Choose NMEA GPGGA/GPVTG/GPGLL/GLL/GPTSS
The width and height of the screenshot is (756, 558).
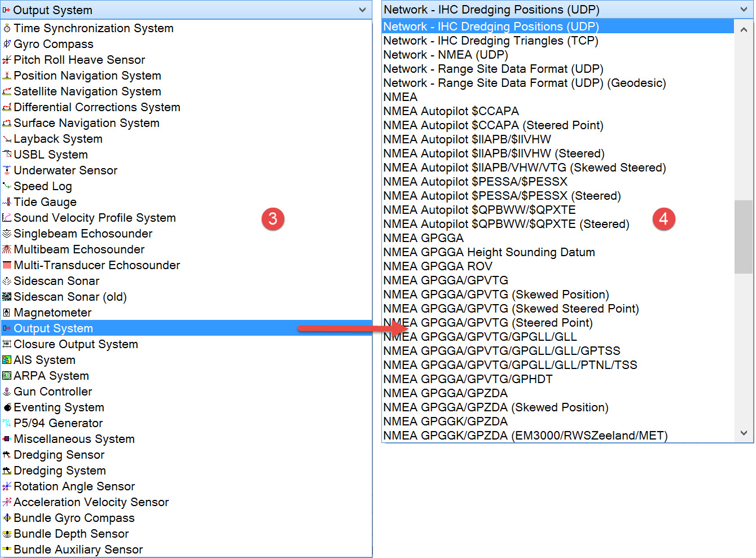pos(558,351)
